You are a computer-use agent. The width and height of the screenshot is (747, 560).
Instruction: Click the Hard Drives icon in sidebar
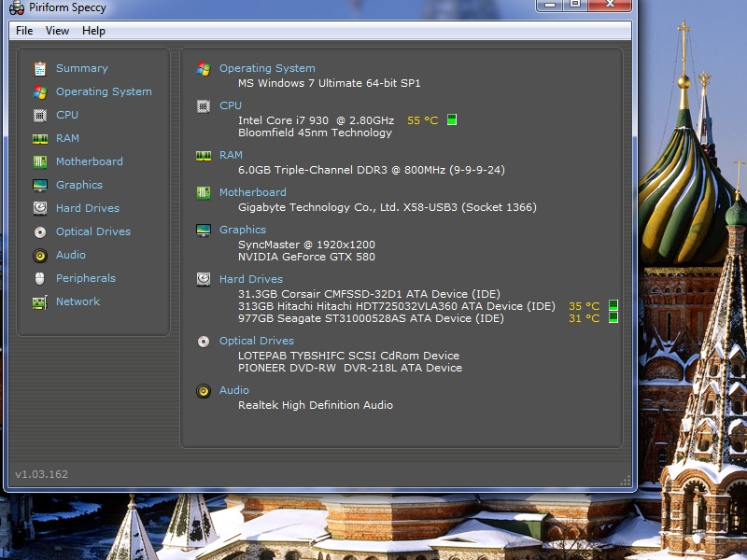40,208
